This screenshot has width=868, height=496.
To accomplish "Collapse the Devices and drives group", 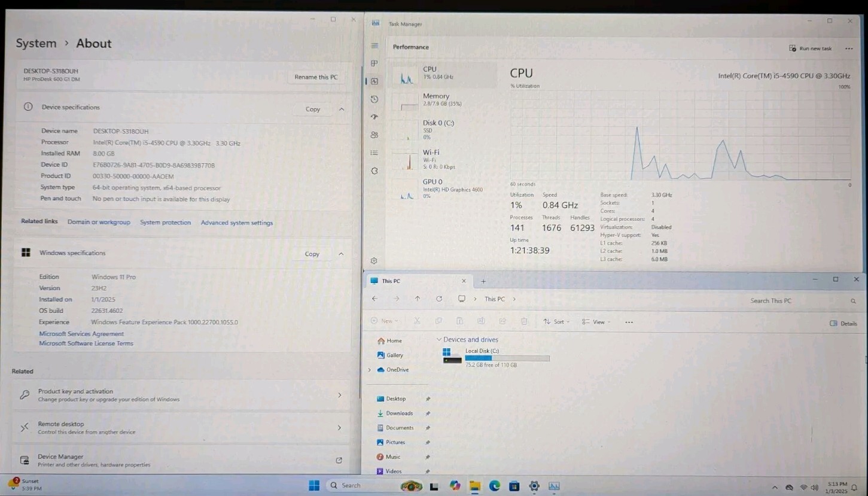I will 439,340.
